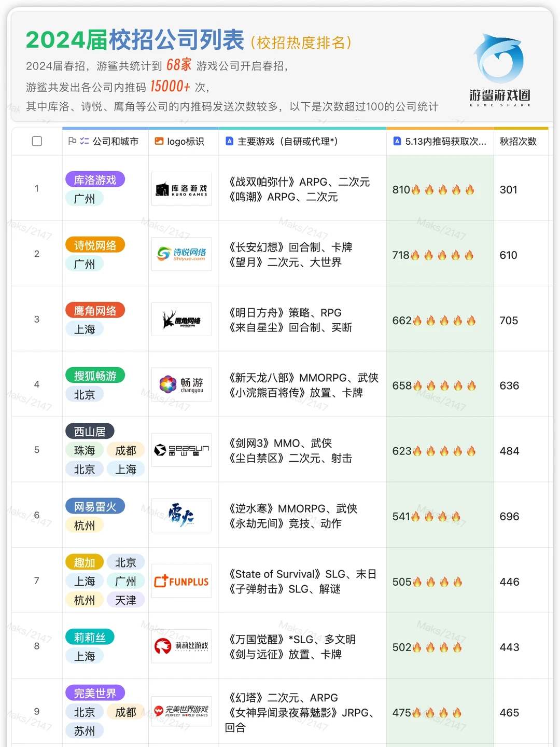This screenshot has width=560, height=747.
Task: Select the 秋招次数 column header
Action: click(521, 141)
